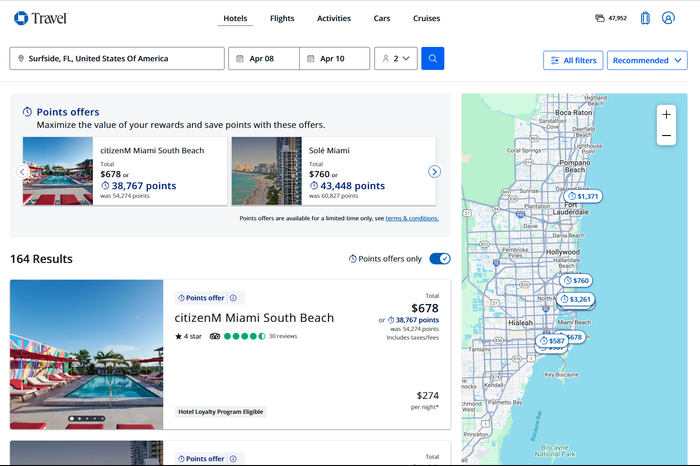Switch to the Flights tab

pos(282,18)
